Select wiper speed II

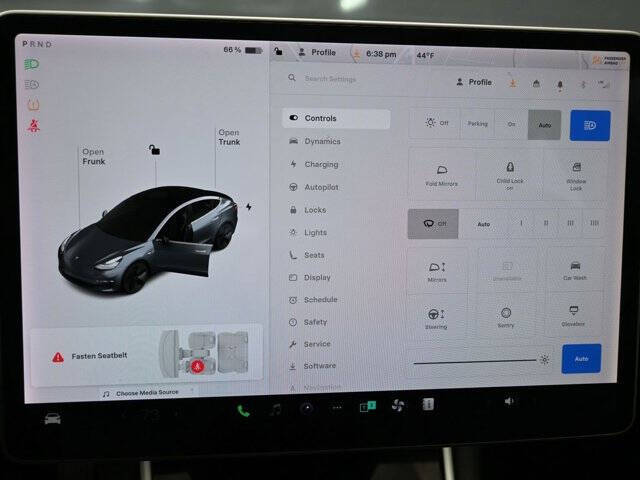pos(546,223)
